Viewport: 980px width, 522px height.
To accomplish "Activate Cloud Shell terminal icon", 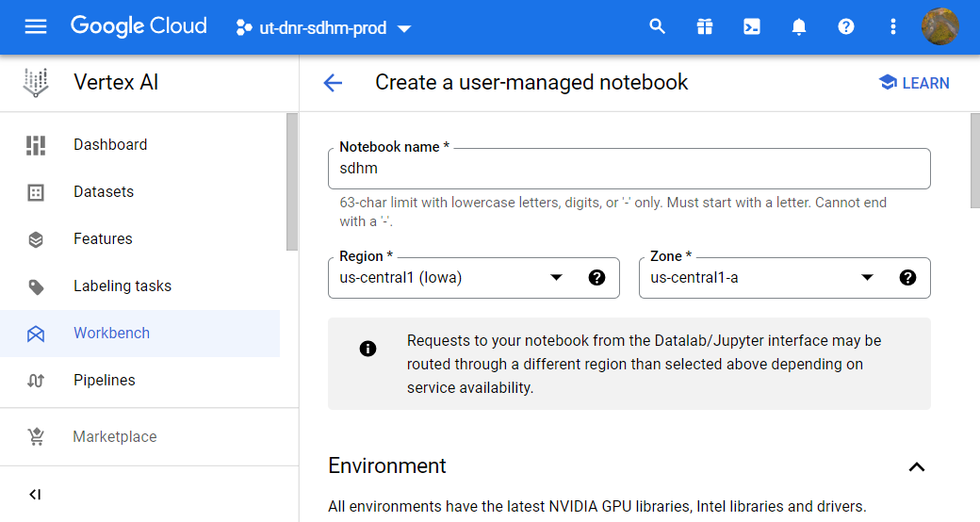I will [x=752, y=26].
